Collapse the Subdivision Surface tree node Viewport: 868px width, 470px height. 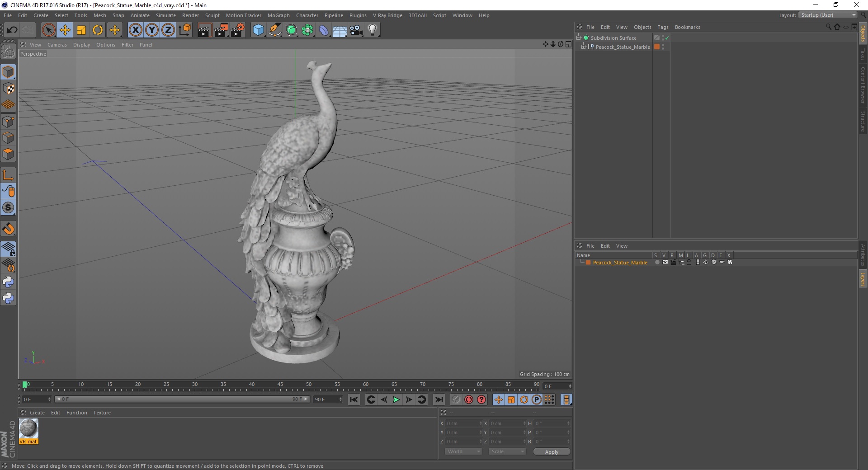pos(579,38)
